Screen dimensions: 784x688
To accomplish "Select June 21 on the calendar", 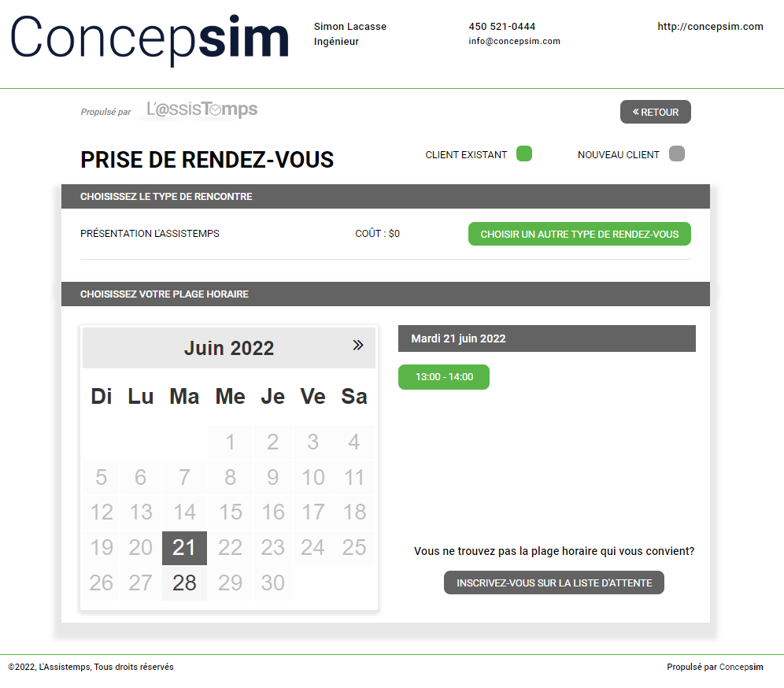I will coord(184,548).
